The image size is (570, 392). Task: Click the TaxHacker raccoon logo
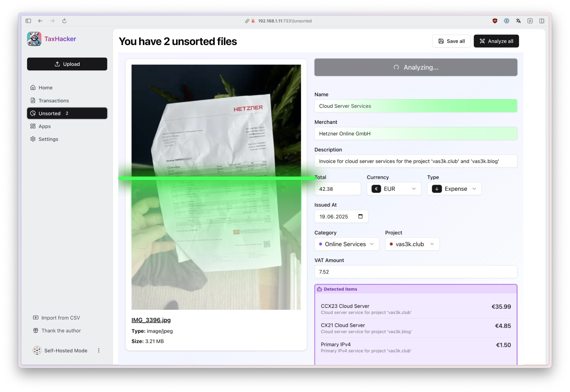[34, 39]
